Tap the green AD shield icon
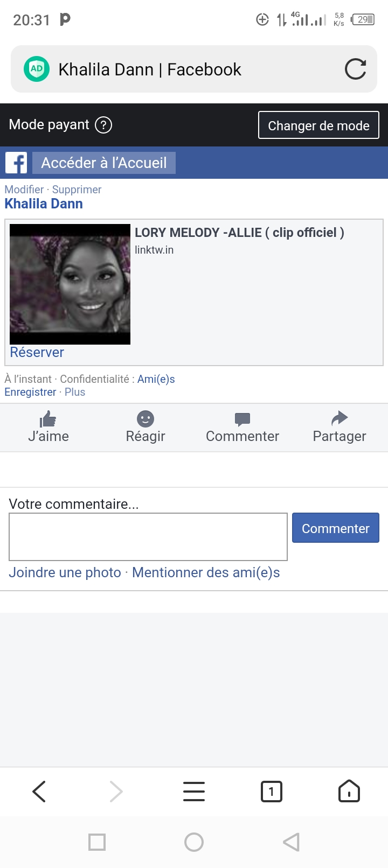The width and height of the screenshot is (388, 868). click(37, 69)
